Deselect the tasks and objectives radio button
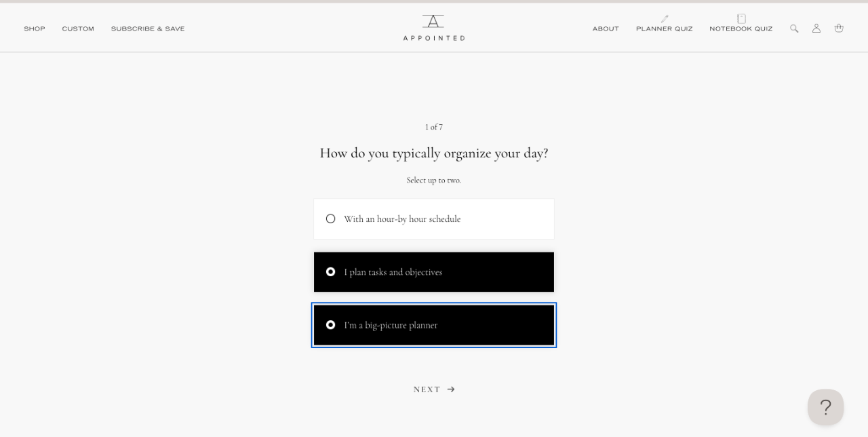This screenshot has width=868, height=437. pos(331,272)
